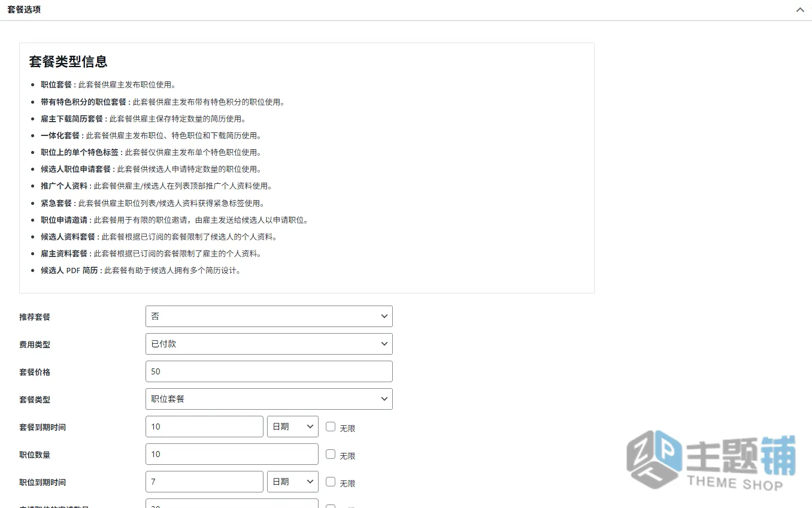Click the 职位套餐 description line in the info list
This screenshot has height=508, width=812.
click(108, 85)
